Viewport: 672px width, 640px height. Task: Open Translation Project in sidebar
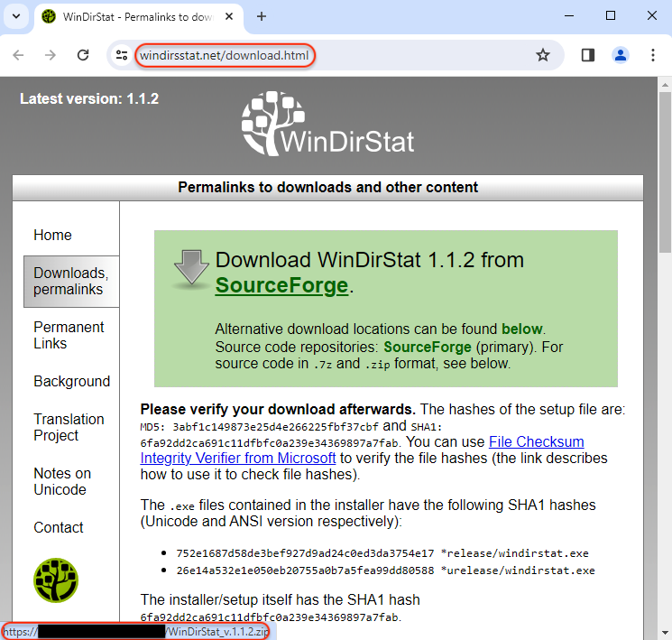pos(69,427)
